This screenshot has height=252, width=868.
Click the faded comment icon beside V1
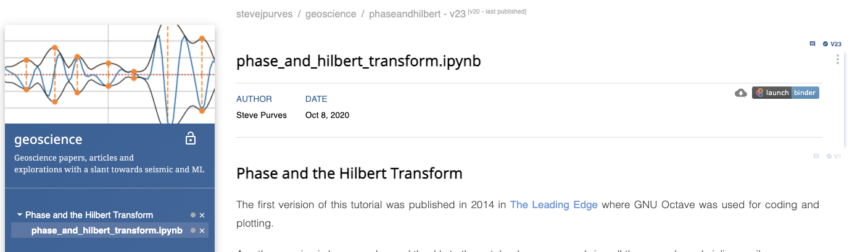[816, 156]
